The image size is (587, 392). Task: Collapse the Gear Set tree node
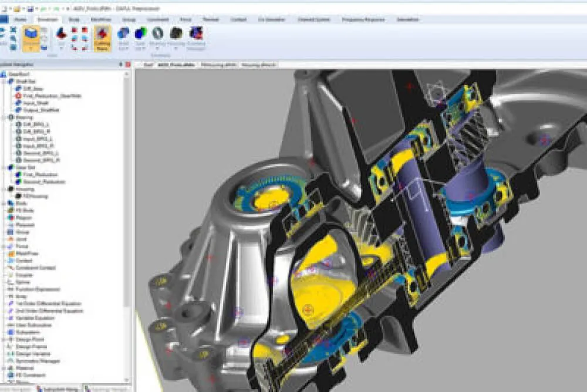pos(4,167)
